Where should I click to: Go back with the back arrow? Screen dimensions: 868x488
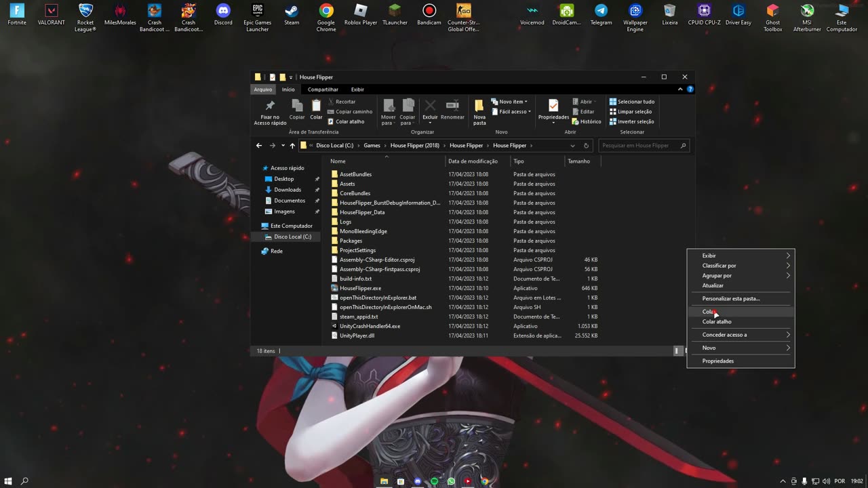(259, 146)
